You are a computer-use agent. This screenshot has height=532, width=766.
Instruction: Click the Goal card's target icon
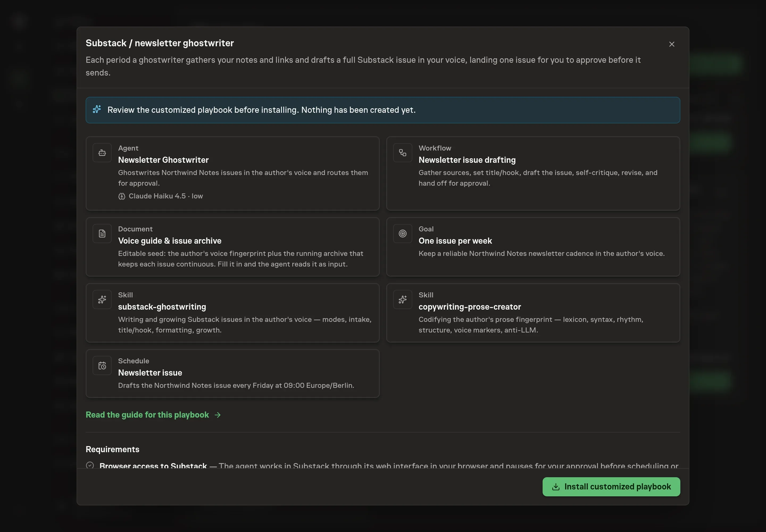coord(403,234)
